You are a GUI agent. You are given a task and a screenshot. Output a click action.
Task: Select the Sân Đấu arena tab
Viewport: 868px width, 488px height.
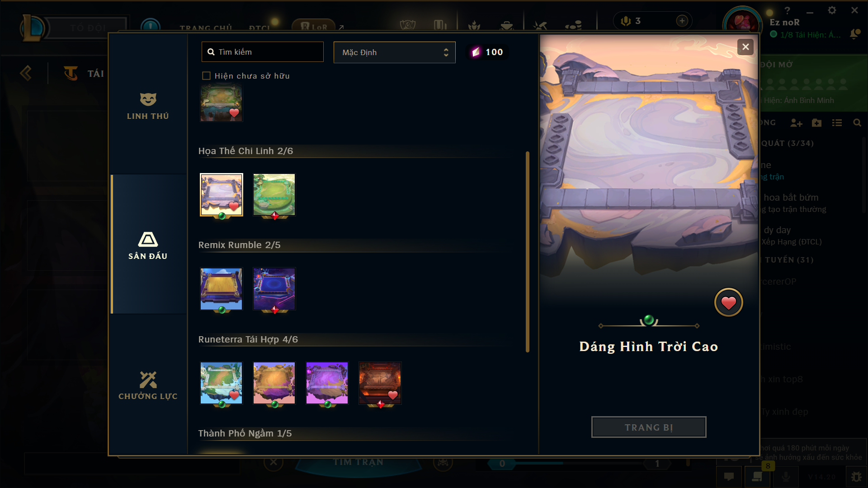(148, 245)
